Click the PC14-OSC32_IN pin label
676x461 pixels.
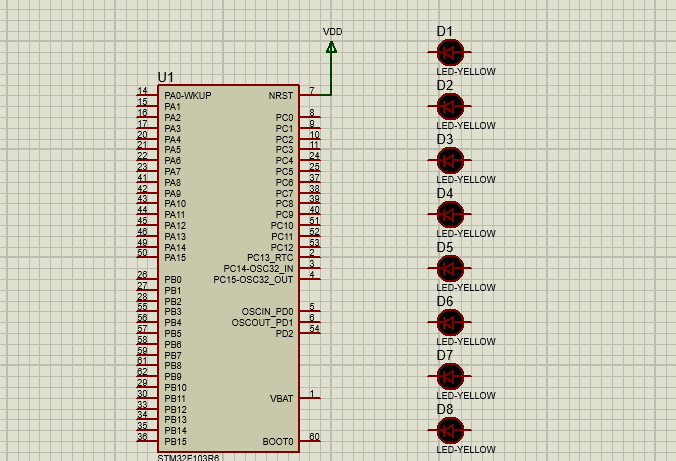(258, 269)
